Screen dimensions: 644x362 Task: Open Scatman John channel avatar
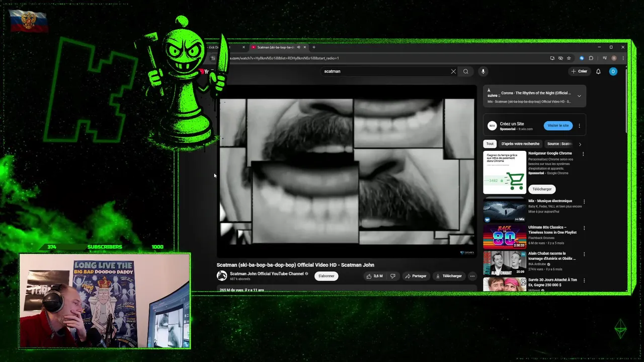click(x=222, y=276)
